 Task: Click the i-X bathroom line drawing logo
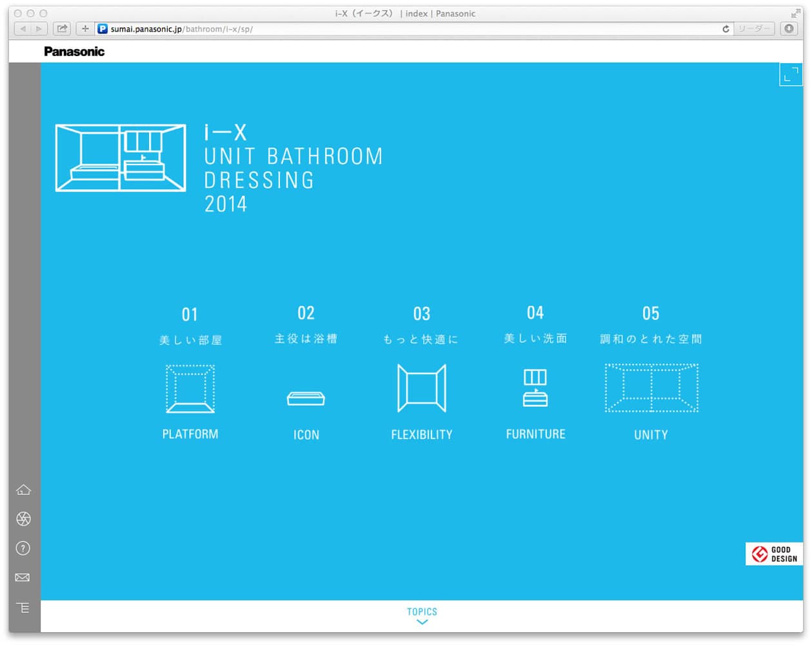pyautogui.click(x=121, y=158)
